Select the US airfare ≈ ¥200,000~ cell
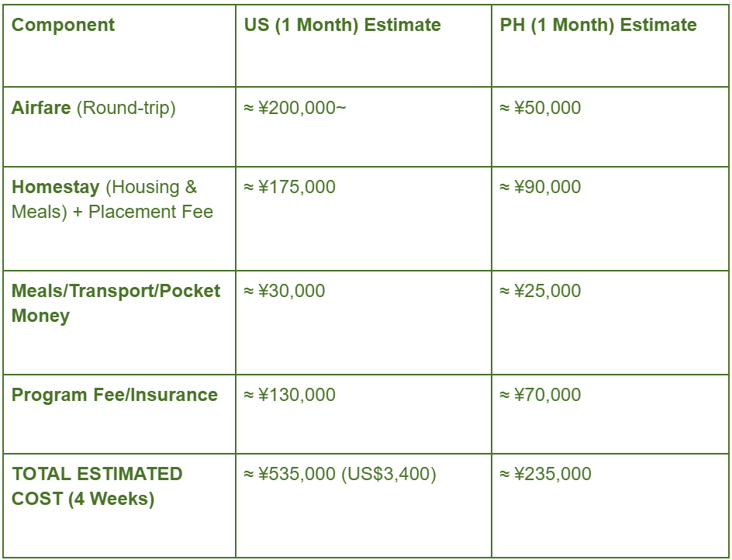This screenshot has width=732, height=560. 295,108
